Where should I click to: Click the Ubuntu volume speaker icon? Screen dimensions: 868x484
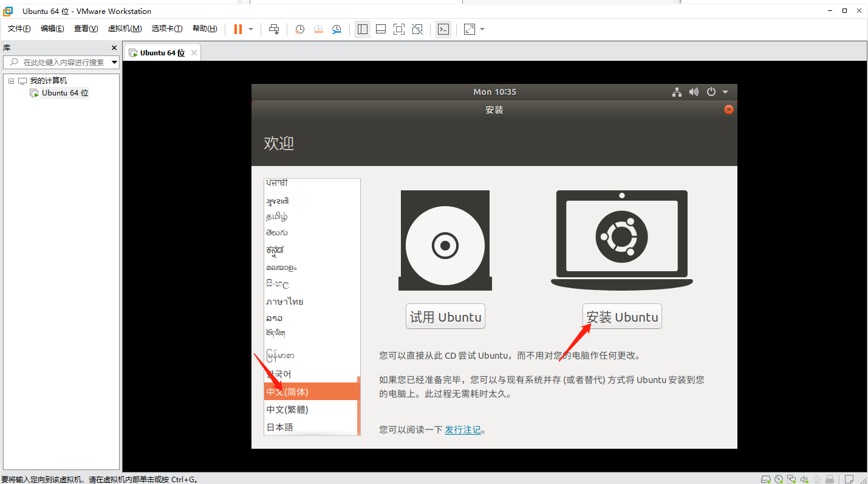point(694,92)
